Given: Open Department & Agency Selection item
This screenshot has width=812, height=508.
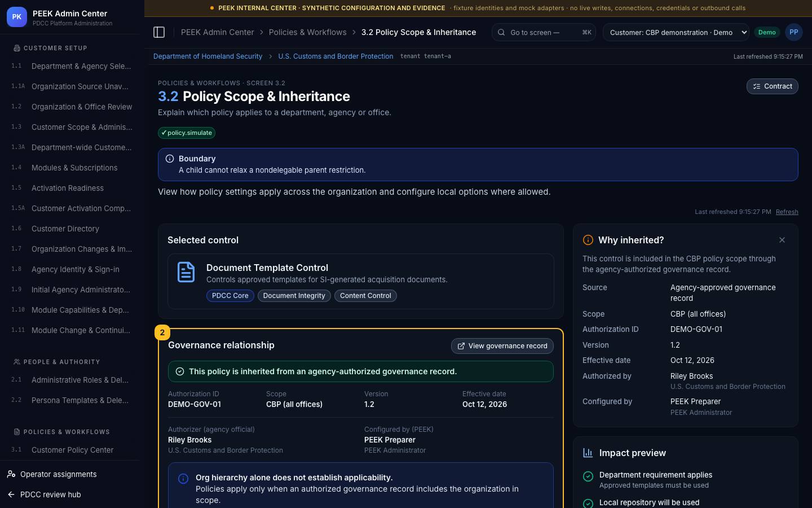Looking at the screenshot, I should 72,66.
